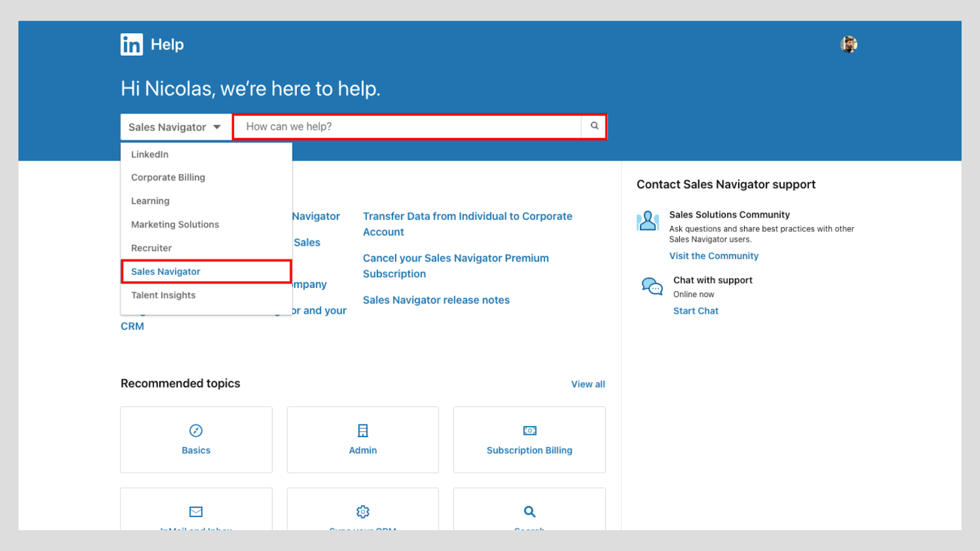
Task: Choose Learning in the product list
Action: [206, 201]
